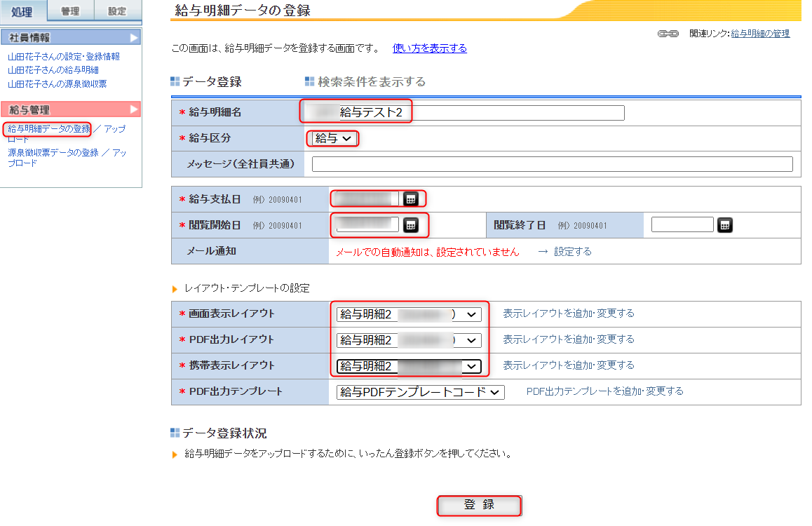Click PDF出力テンプレートを追加・変更する link
This screenshot has width=812, height=526.
pos(605,391)
